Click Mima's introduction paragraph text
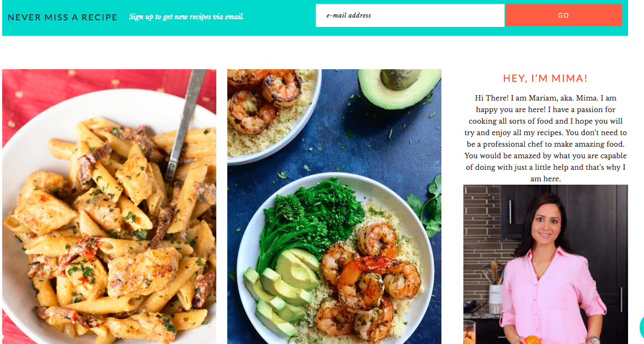This screenshot has height=344, width=644. tap(545, 138)
